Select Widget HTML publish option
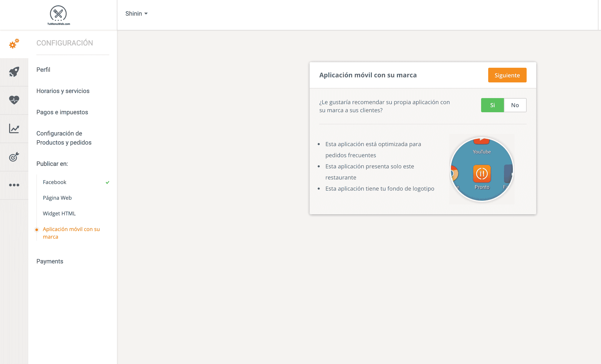Viewport: 601px width, 364px height. [59, 214]
